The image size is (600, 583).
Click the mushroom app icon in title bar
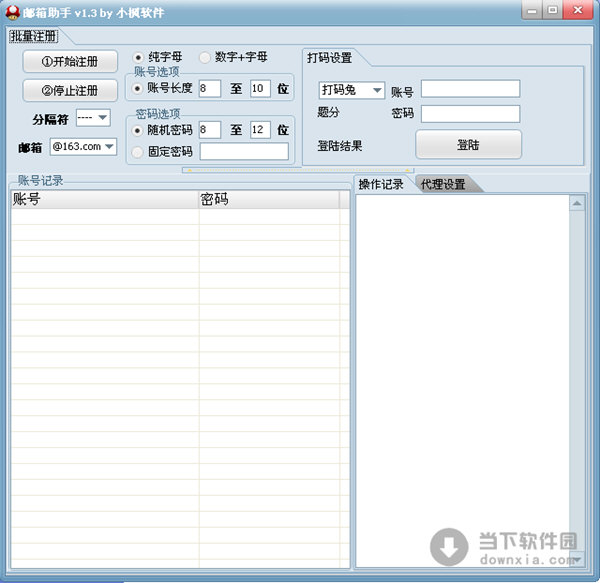click(x=13, y=13)
